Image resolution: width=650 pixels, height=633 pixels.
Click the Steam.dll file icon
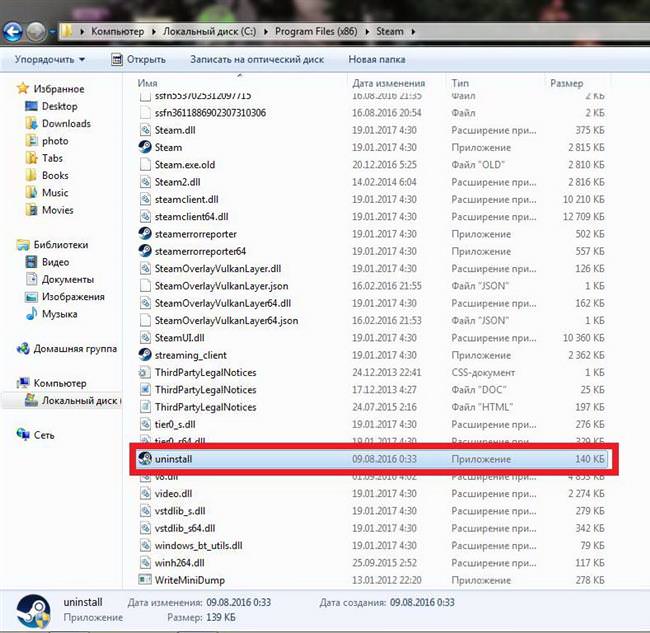coord(145,130)
